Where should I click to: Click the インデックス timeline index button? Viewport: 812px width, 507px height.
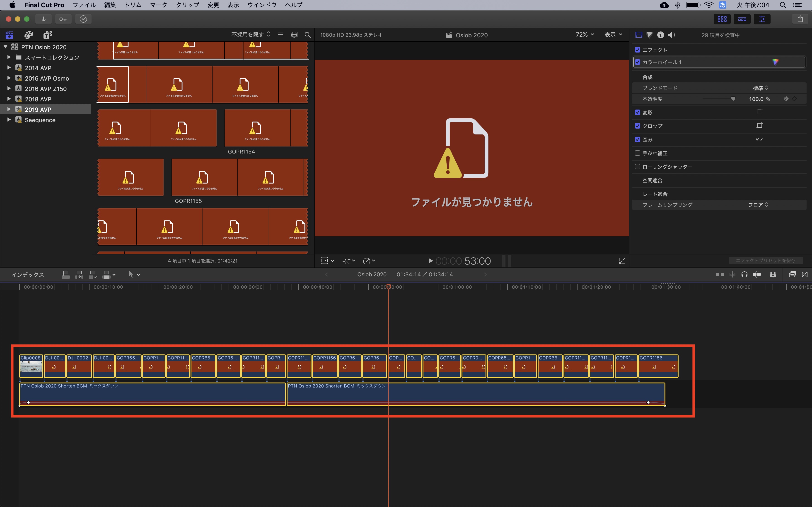(x=27, y=275)
